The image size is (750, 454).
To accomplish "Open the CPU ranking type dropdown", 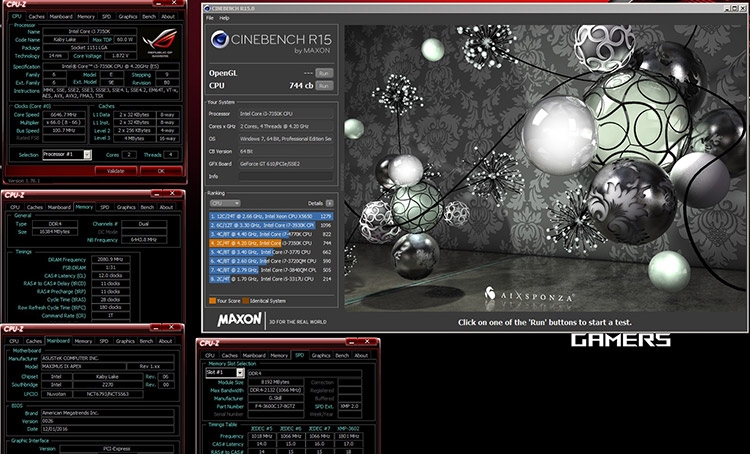I will click(x=225, y=203).
